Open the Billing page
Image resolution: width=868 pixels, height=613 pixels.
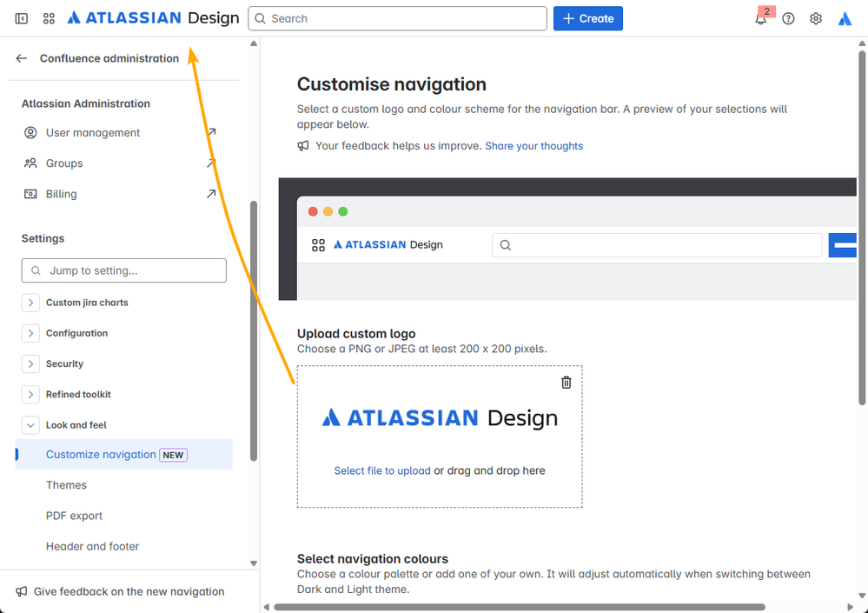click(x=62, y=194)
